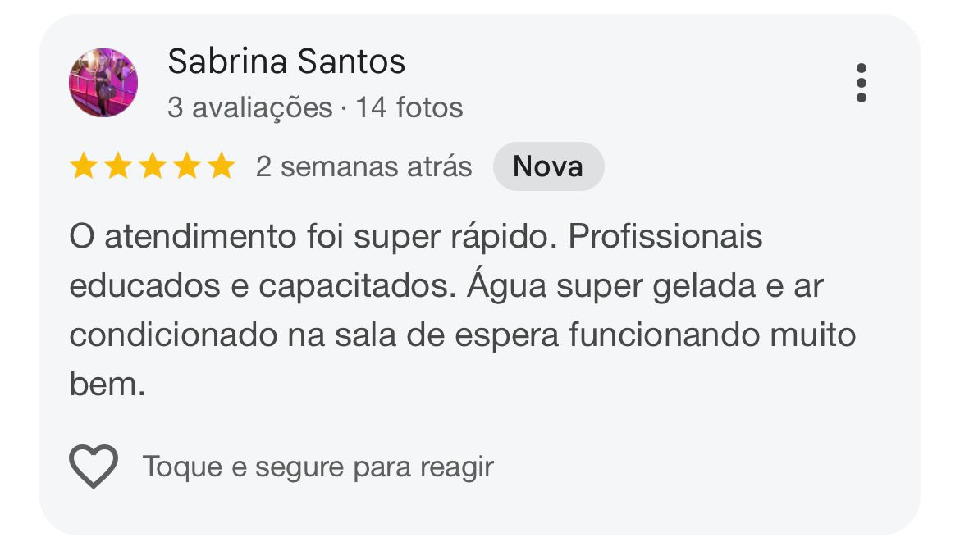
Task: Click the fifth yellow rating star
Action: coord(222,166)
